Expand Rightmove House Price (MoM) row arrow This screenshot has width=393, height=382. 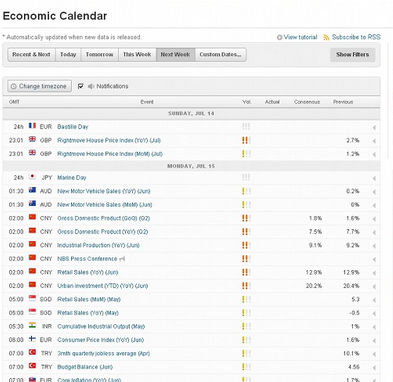coord(374,154)
